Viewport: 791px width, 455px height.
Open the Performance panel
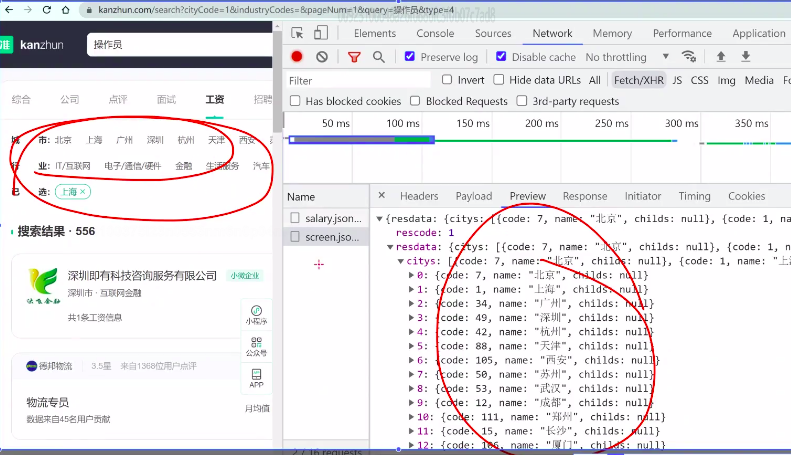click(x=682, y=33)
